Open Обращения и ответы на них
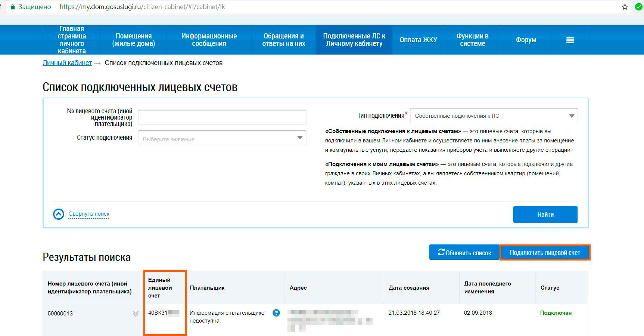 click(x=284, y=40)
